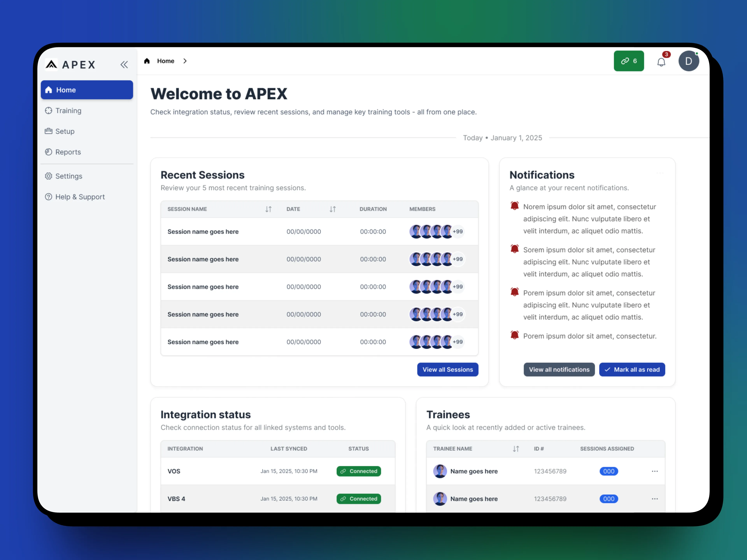This screenshot has height=560, width=747.
Task: Click bell icon of third Porem ipsum notification
Action: 515,292
